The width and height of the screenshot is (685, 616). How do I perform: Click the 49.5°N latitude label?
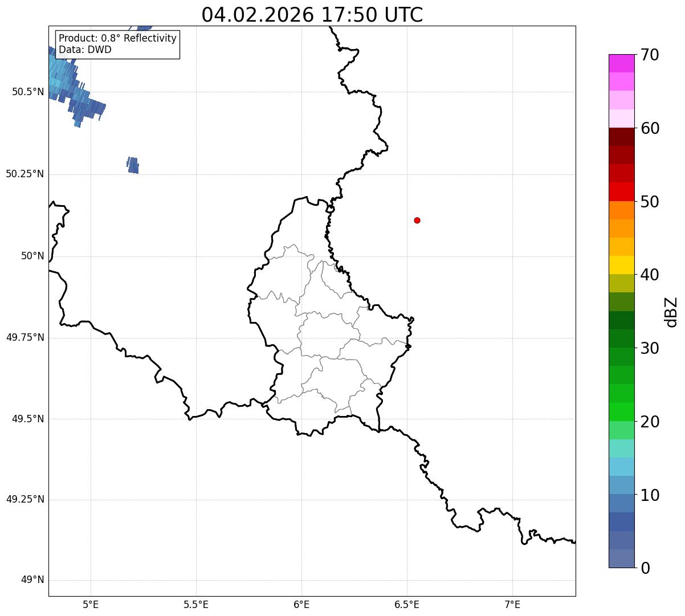pyautogui.click(x=27, y=419)
